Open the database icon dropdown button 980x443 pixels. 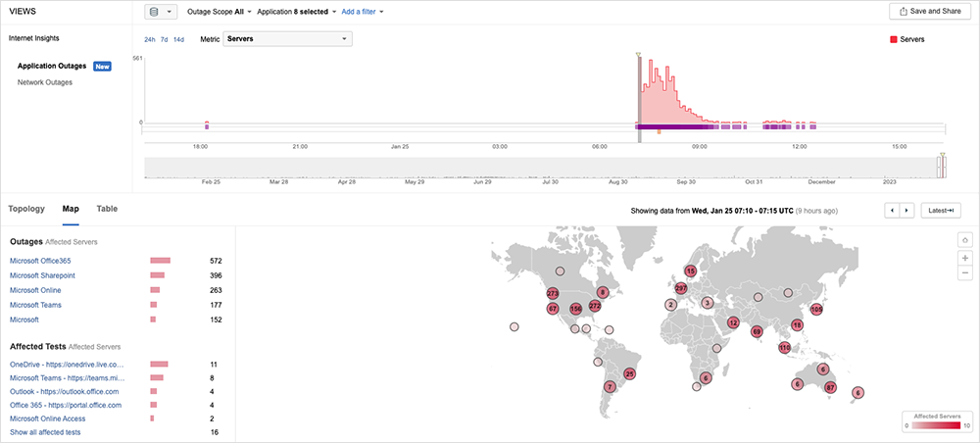point(161,12)
